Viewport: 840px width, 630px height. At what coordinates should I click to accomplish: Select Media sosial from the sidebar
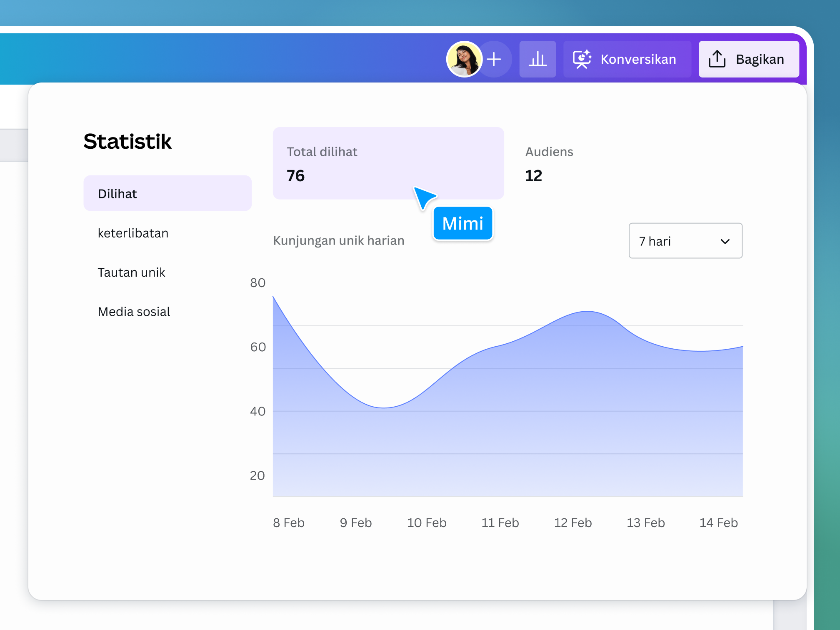click(x=134, y=311)
